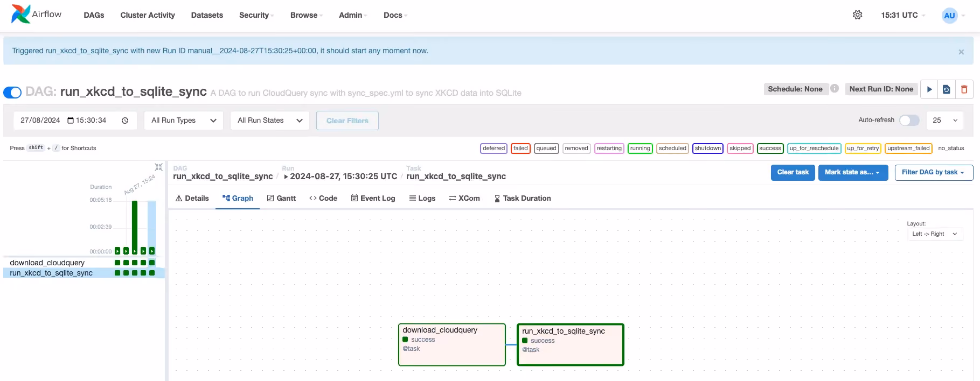Open Cluster Activity page
The width and height of the screenshot is (980, 381).
[x=148, y=15]
